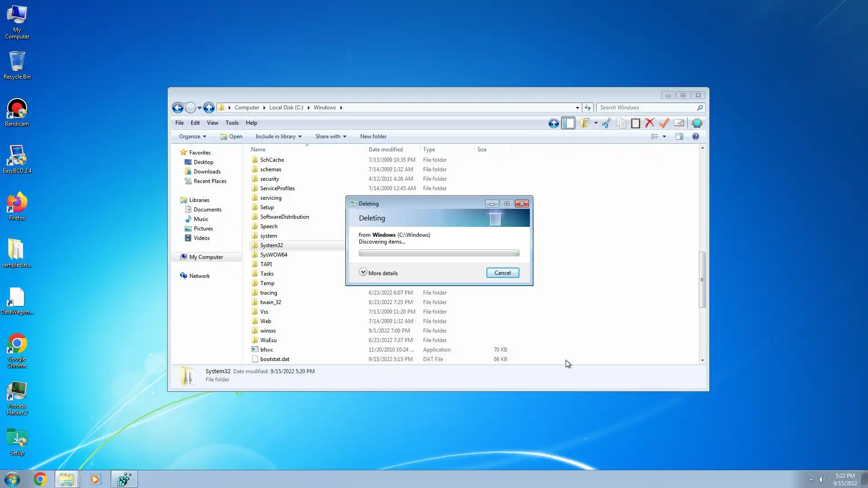Click the scissors Cut icon in toolbar

(x=607, y=123)
